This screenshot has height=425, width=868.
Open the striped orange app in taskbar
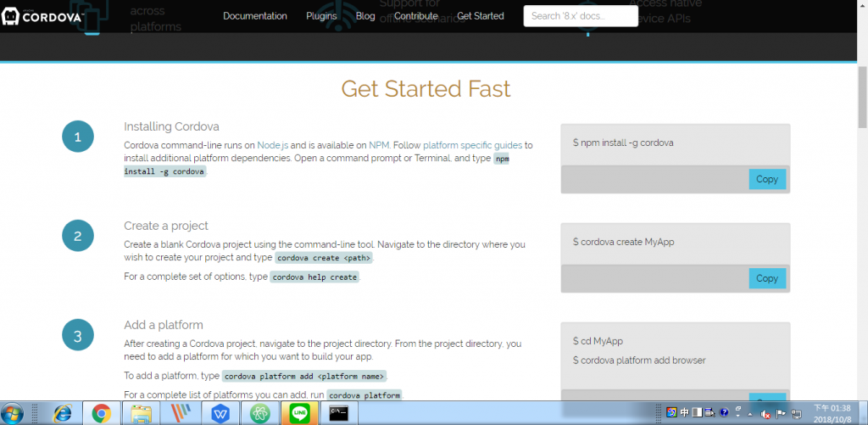click(179, 413)
